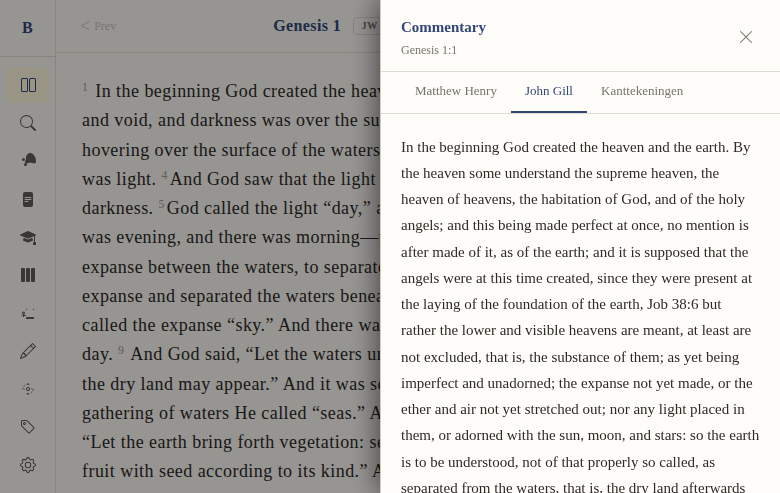Select the John Gill commentary tab
Screen dimensions: 780x493
pos(549,91)
